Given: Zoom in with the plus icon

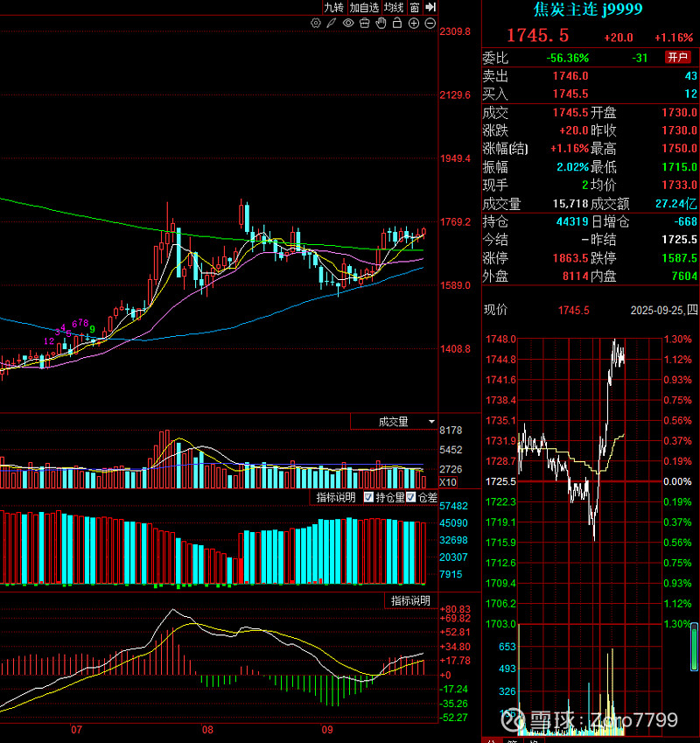Looking at the screenshot, I should (x=414, y=24).
